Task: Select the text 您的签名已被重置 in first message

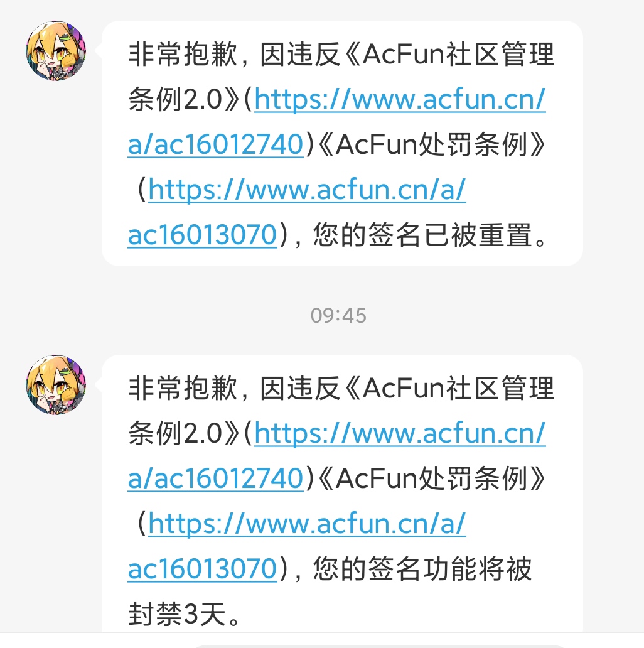Action: pos(422,235)
